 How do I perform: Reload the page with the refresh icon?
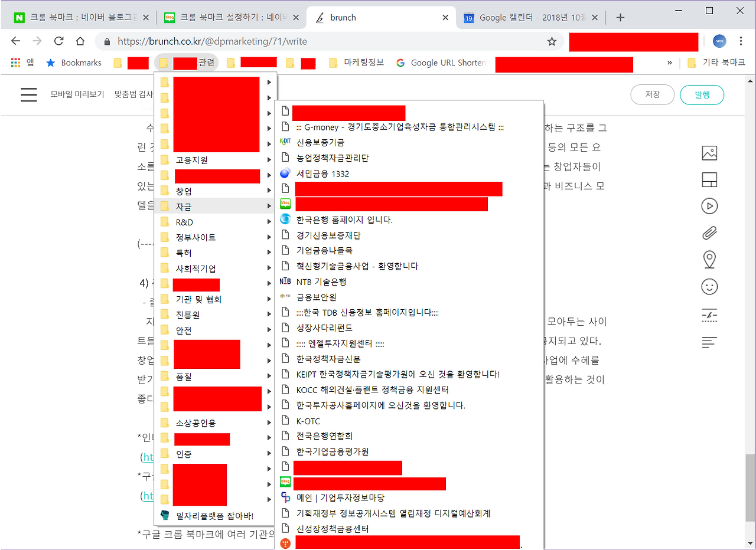58,42
